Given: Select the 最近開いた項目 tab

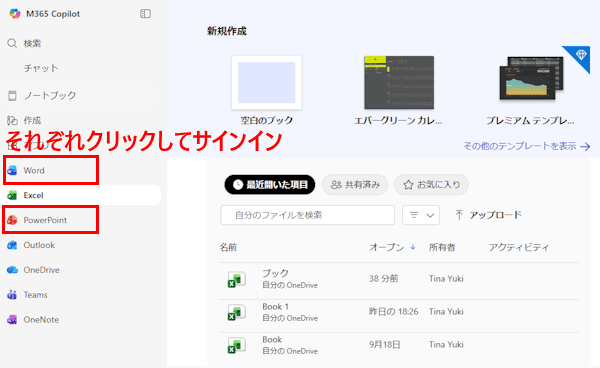Looking at the screenshot, I should click(x=270, y=185).
